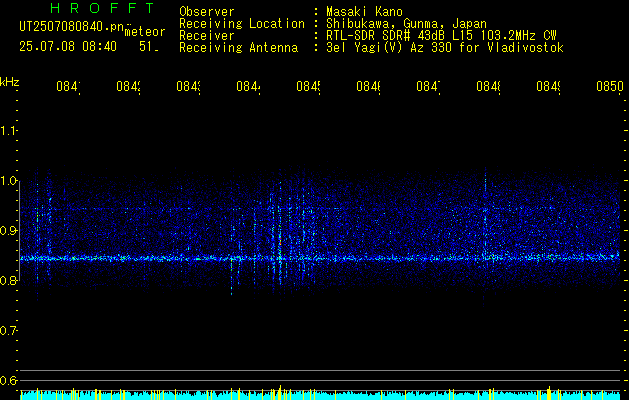Click the Observer field label
This screenshot has height=400, width=629.
point(207,11)
